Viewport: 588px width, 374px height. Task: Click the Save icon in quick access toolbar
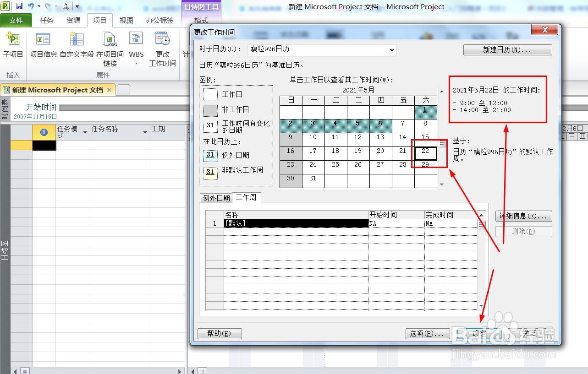pos(19,6)
